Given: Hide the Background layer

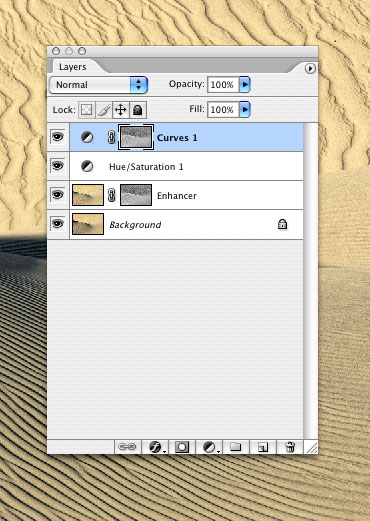Looking at the screenshot, I should (58, 224).
